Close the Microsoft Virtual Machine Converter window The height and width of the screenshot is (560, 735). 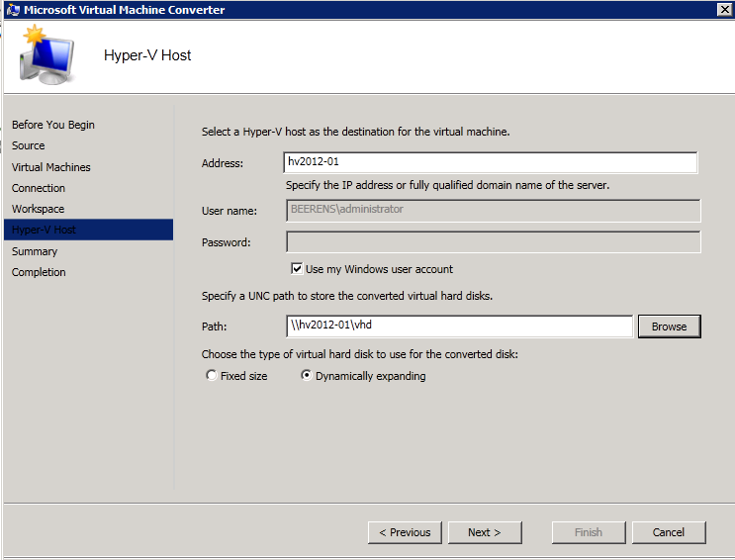[x=724, y=9]
